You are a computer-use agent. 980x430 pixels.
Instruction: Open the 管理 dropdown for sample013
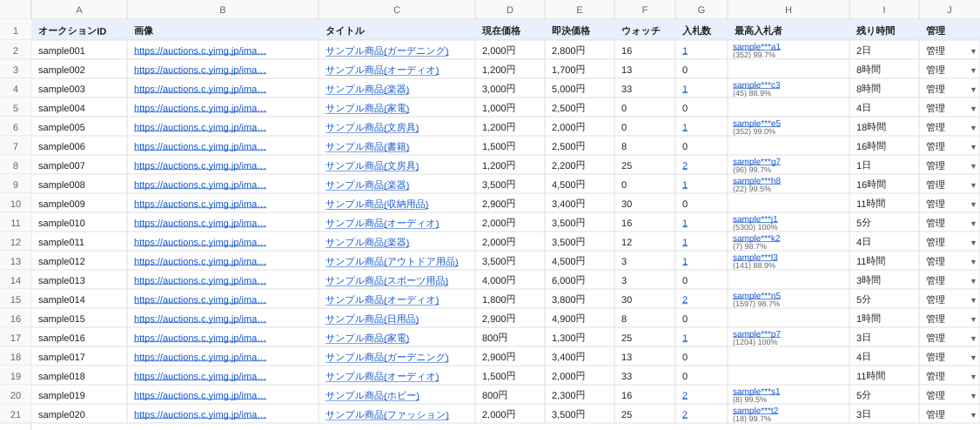click(973, 281)
